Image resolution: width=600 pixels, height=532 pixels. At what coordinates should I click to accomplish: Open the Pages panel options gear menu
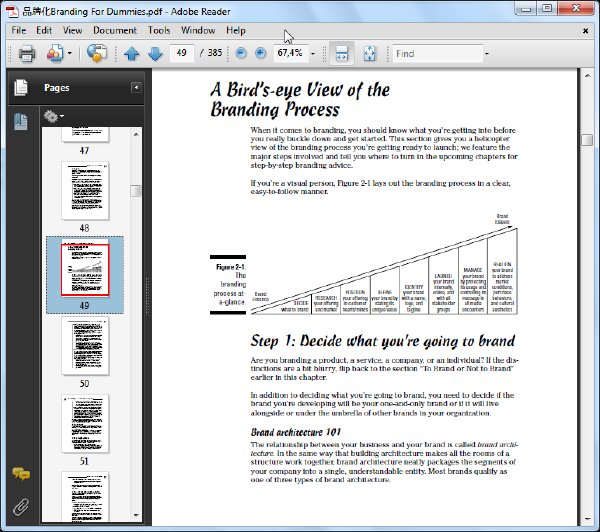pyautogui.click(x=53, y=116)
